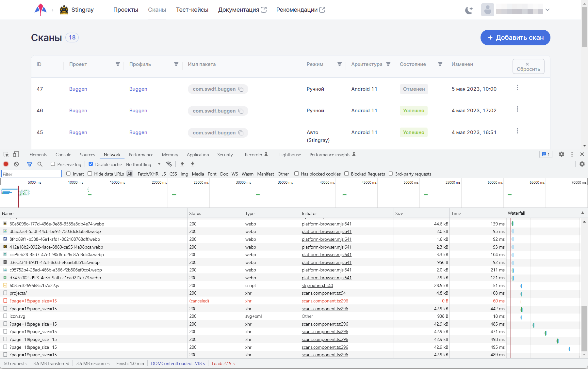The image size is (588, 369).
Task: Uncheck Disable cache checkbox
Action: point(91,164)
